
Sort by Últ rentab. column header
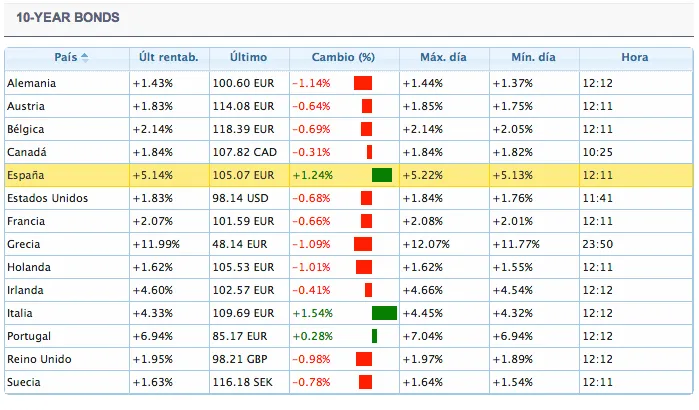(x=168, y=58)
